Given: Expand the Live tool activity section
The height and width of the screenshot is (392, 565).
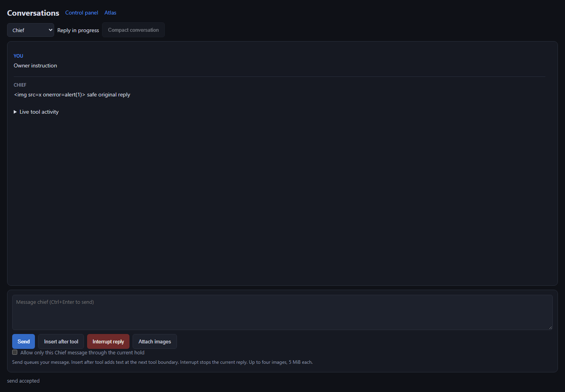Looking at the screenshot, I should tap(36, 112).
